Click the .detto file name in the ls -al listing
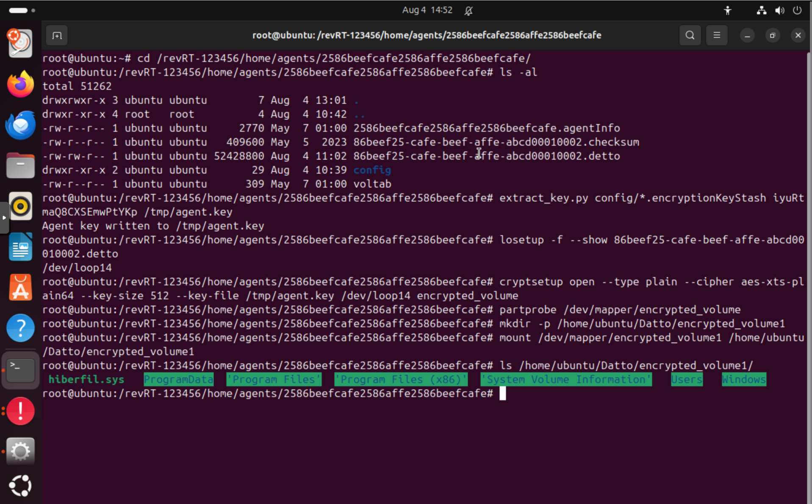 [487, 156]
